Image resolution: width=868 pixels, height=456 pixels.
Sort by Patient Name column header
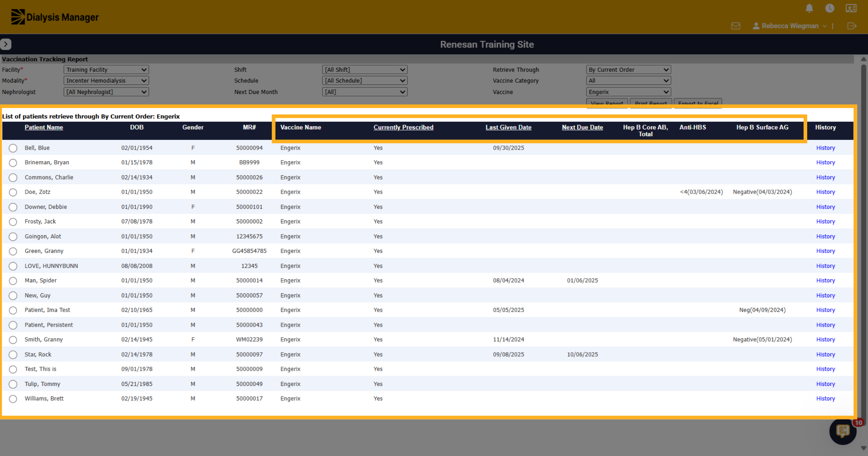pyautogui.click(x=44, y=127)
